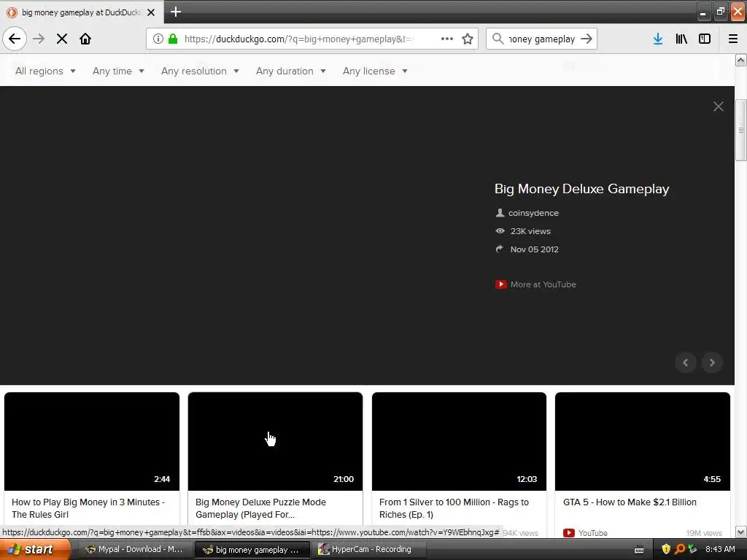This screenshot has width=747, height=560.
Task: Open page actions three-dot menu in URL bar
Action: pos(447,39)
